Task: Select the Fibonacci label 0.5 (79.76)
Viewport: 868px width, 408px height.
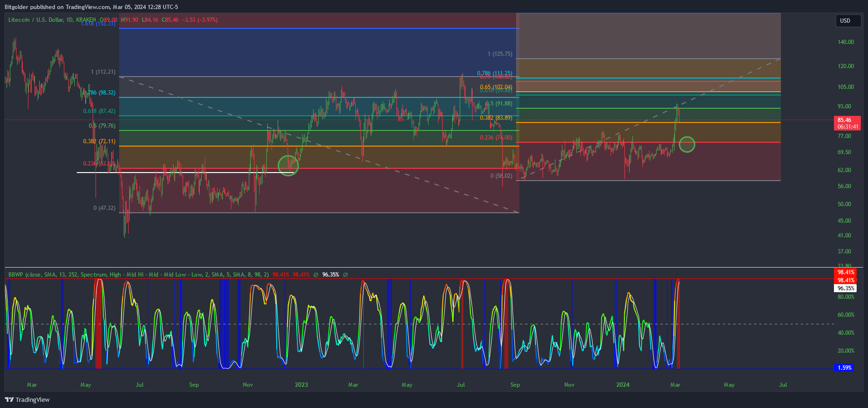Action: [x=102, y=126]
